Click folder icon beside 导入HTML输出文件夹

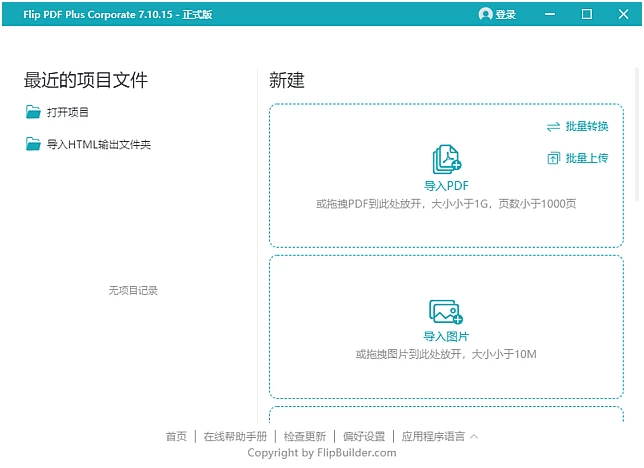34,144
